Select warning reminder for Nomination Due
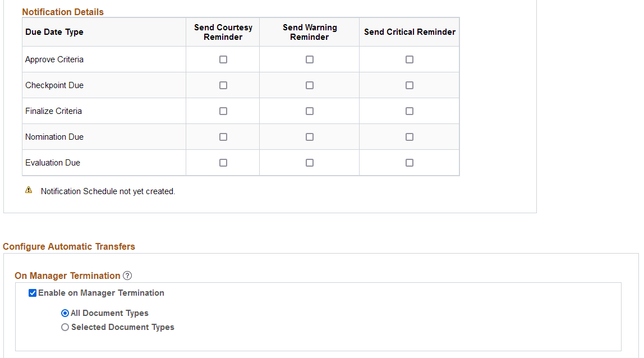Image resolution: width=644 pixels, height=358 pixels. 310,137
